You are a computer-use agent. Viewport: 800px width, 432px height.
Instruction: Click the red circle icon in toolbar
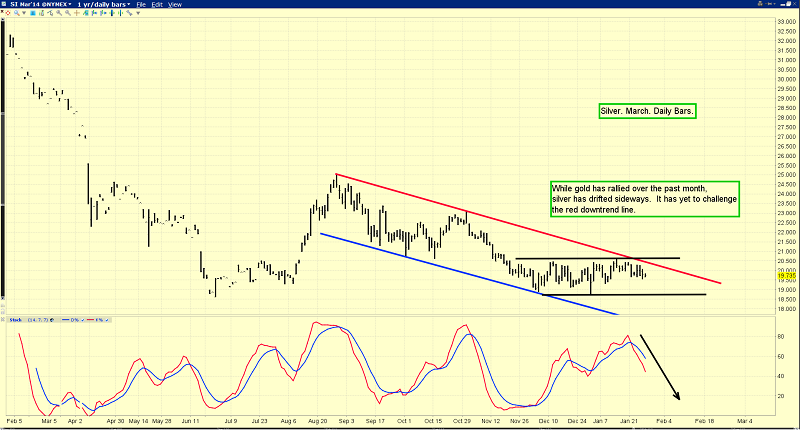click(x=8, y=13)
